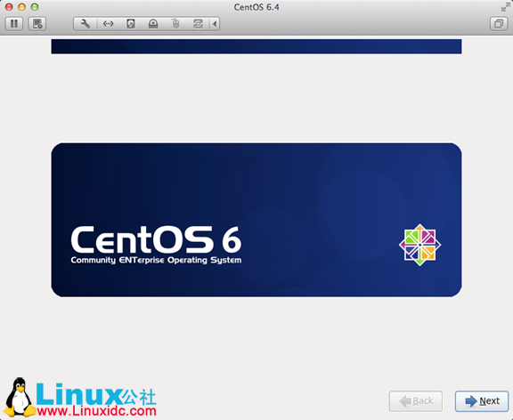Viewport: 513px width, 420px height.
Task: Click the hard disk device icon
Action: click(131, 24)
